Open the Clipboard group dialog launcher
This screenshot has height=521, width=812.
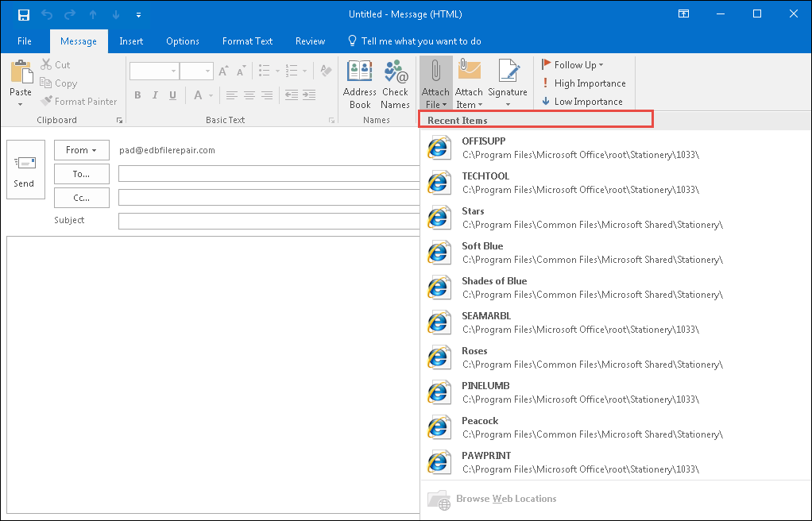click(120, 121)
